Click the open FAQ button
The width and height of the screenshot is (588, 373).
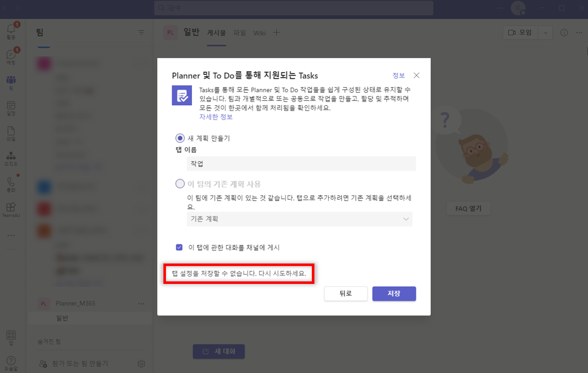[468, 208]
